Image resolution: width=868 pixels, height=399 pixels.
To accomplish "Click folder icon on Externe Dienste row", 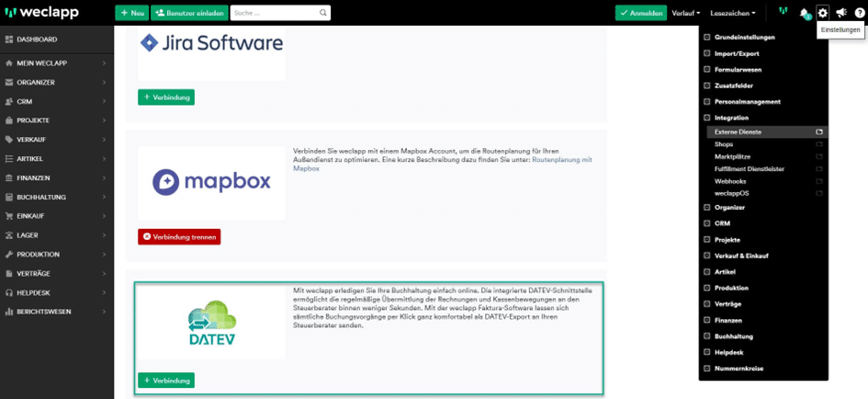I will pyautogui.click(x=819, y=131).
